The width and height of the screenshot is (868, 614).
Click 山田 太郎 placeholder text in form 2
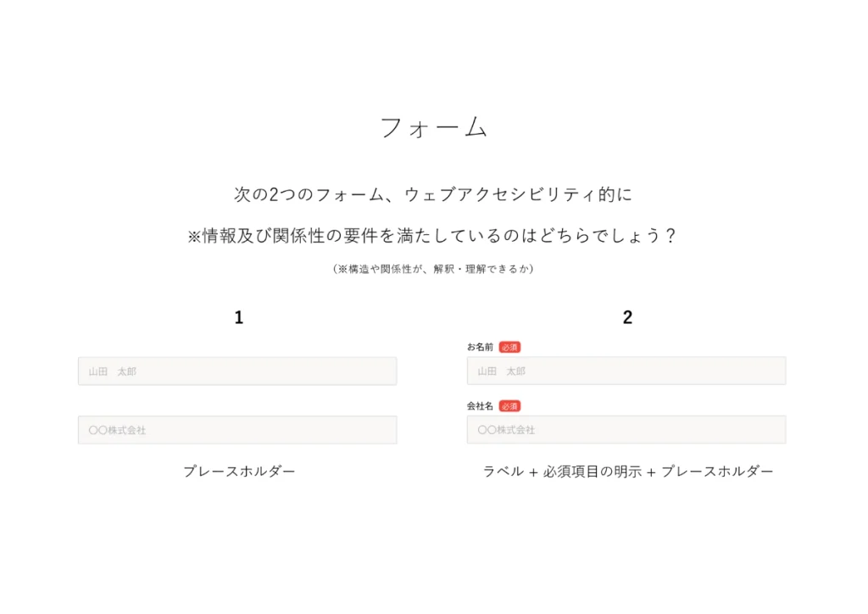click(501, 371)
